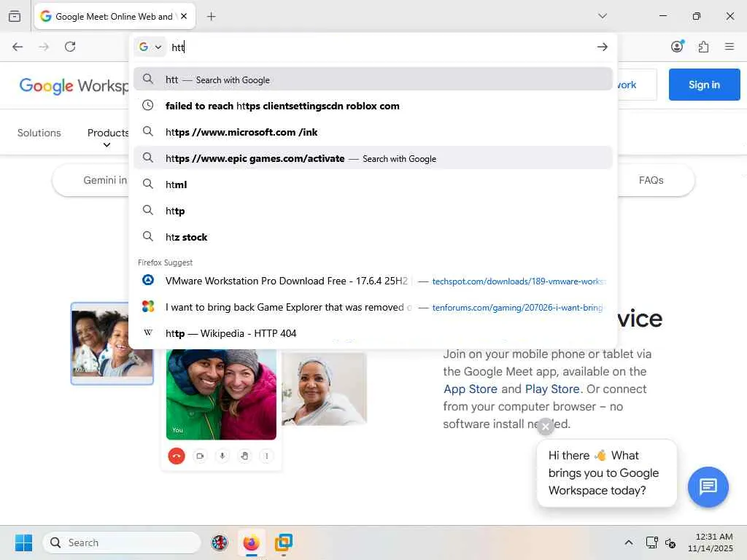Image resolution: width=747 pixels, height=560 pixels.
Task: Open the Firefox account icon
Action: click(677, 46)
